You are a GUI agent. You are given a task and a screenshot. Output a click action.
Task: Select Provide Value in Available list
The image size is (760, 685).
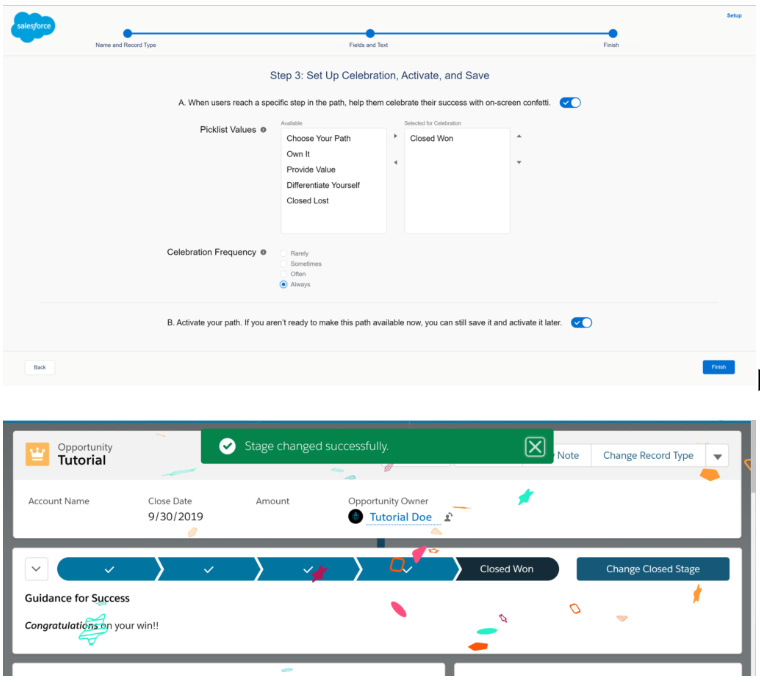coord(311,169)
